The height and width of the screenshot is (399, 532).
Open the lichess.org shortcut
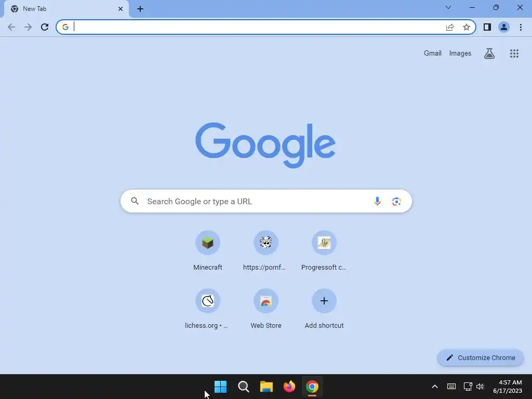208,309
